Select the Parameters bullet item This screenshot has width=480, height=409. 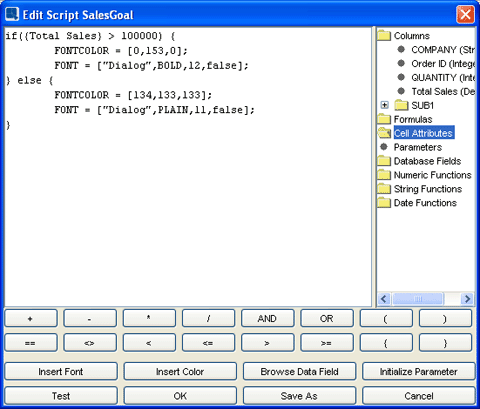pyautogui.click(x=384, y=147)
